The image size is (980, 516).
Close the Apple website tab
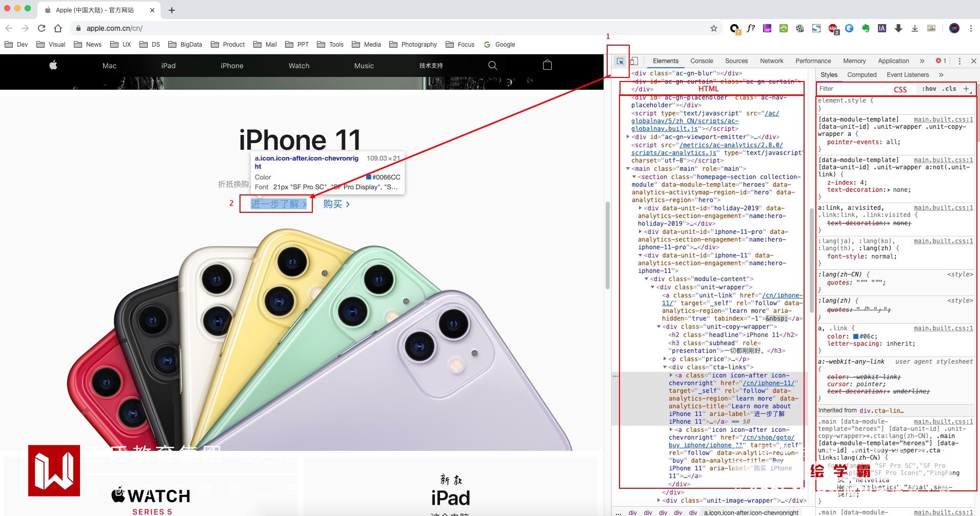point(152,10)
